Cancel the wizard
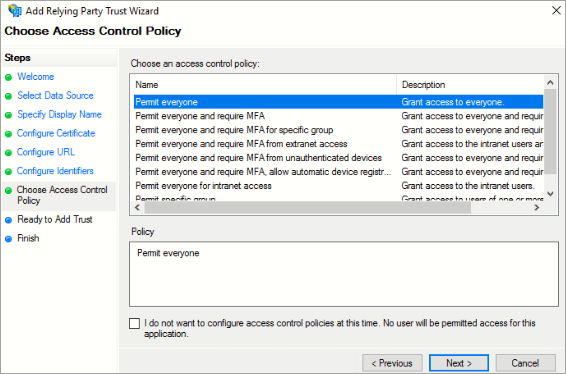566x374 pixels. (x=525, y=363)
